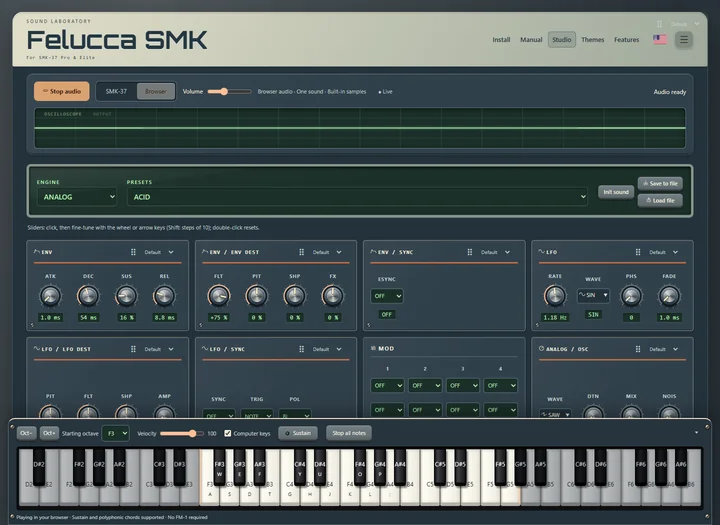
Task: Open the Manual page
Action: 531,40
